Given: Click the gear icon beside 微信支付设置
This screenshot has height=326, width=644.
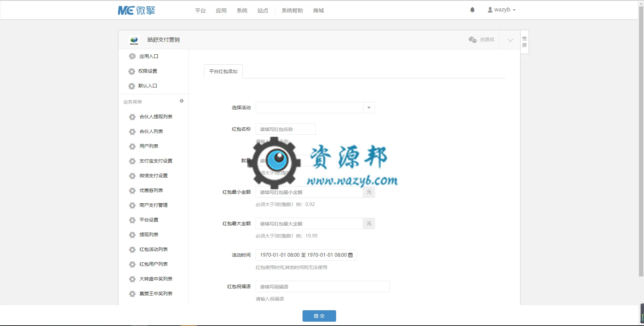Looking at the screenshot, I should [132, 176].
